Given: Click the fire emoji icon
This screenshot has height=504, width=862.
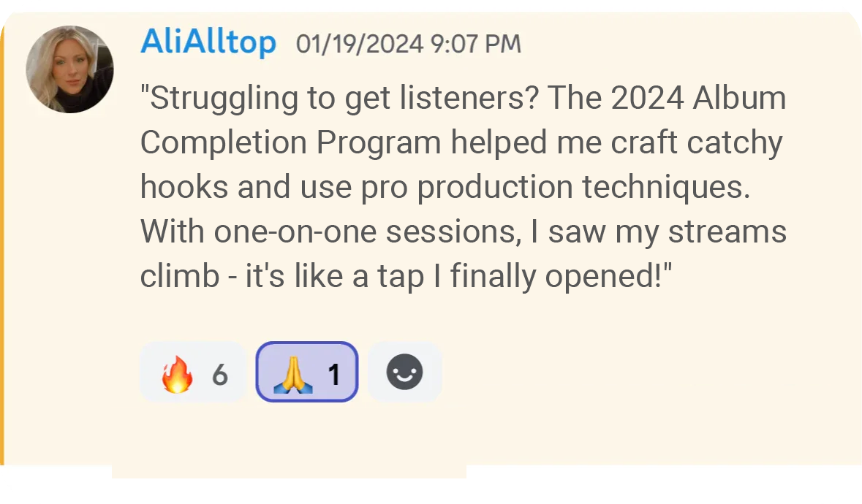Looking at the screenshot, I should (x=177, y=374).
